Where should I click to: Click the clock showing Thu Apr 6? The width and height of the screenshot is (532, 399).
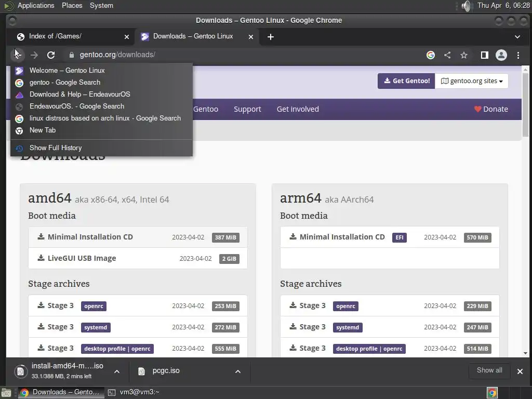click(x=503, y=5)
